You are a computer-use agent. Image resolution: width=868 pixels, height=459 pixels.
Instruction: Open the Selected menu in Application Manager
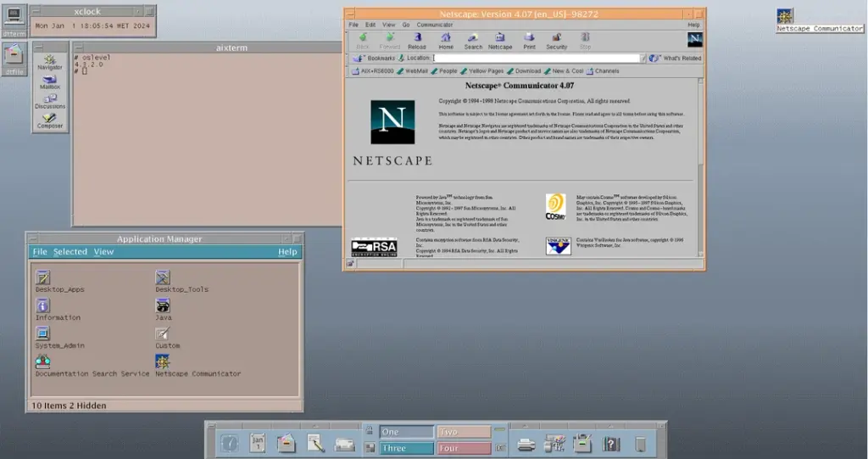coord(70,252)
